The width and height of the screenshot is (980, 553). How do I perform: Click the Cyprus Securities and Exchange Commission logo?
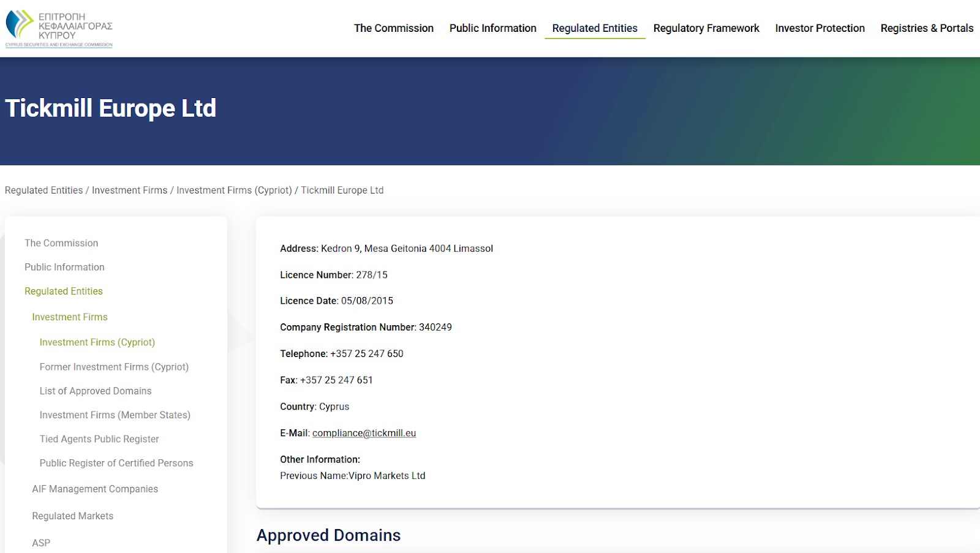tap(59, 28)
